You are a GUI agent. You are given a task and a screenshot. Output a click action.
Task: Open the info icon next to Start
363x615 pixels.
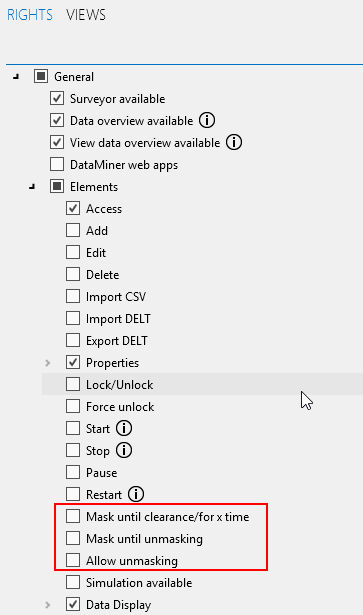[x=124, y=428]
